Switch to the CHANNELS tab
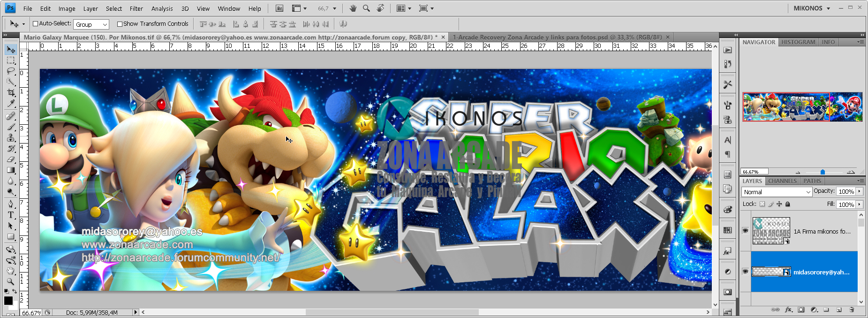Image resolution: width=868 pixels, height=318 pixels. [x=782, y=181]
